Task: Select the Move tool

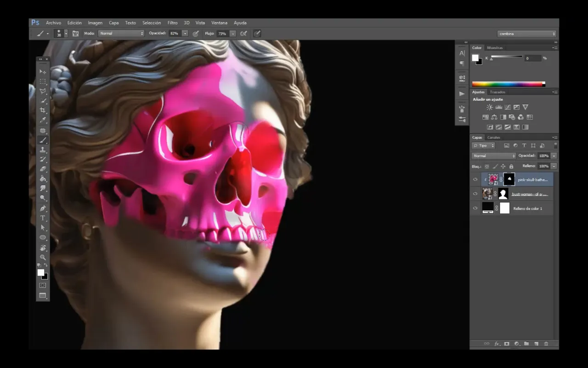Action: pos(43,72)
